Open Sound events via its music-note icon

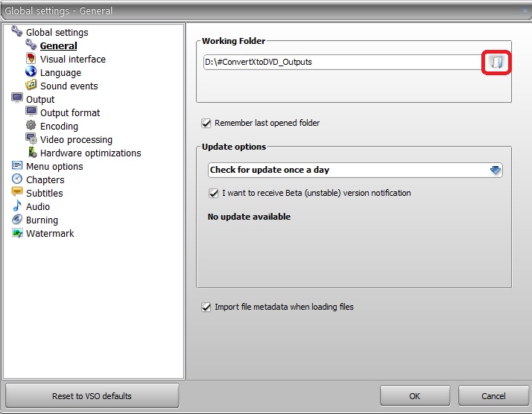[31, 85]
